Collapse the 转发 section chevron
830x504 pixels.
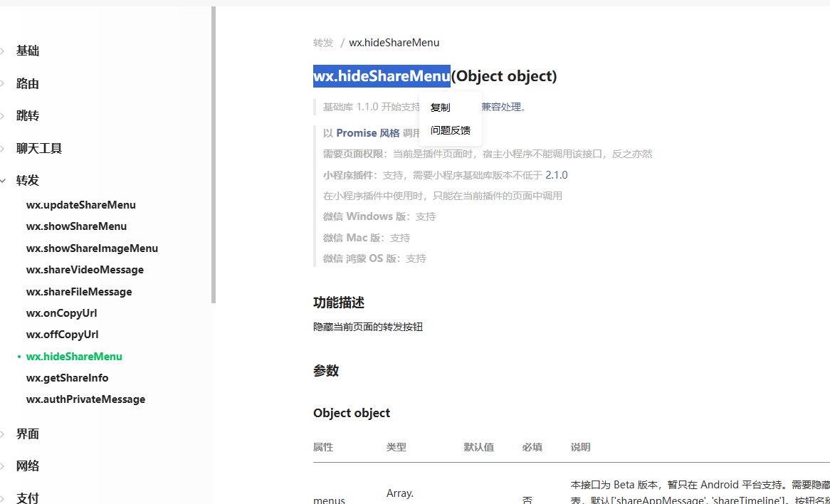[3, 181]
